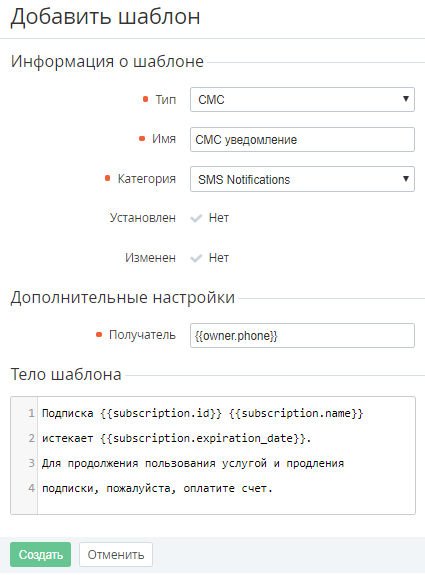The width and height of the screenshot is (425, 575).
Task: Click the checkmark icon next to Изменен
Action: click(196, 259)
